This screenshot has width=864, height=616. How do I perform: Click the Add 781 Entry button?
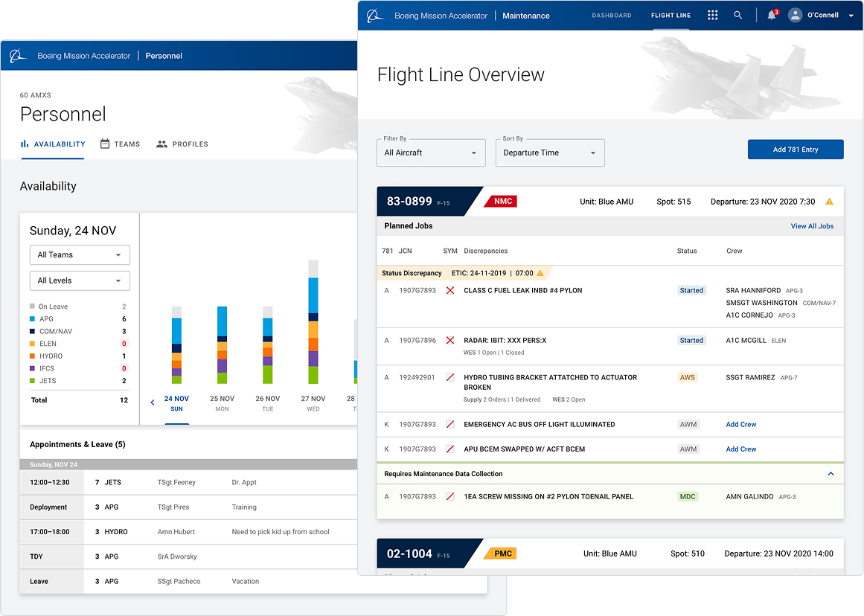795,150
